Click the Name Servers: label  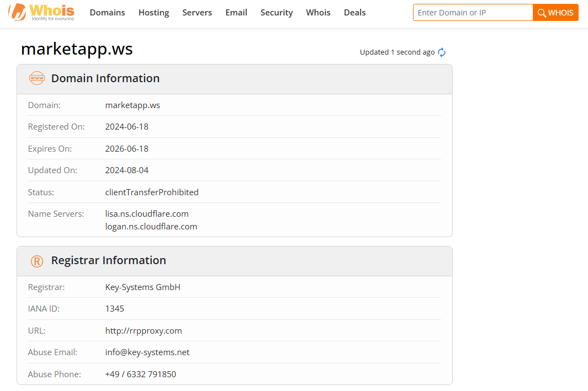(x=56, y=214)
